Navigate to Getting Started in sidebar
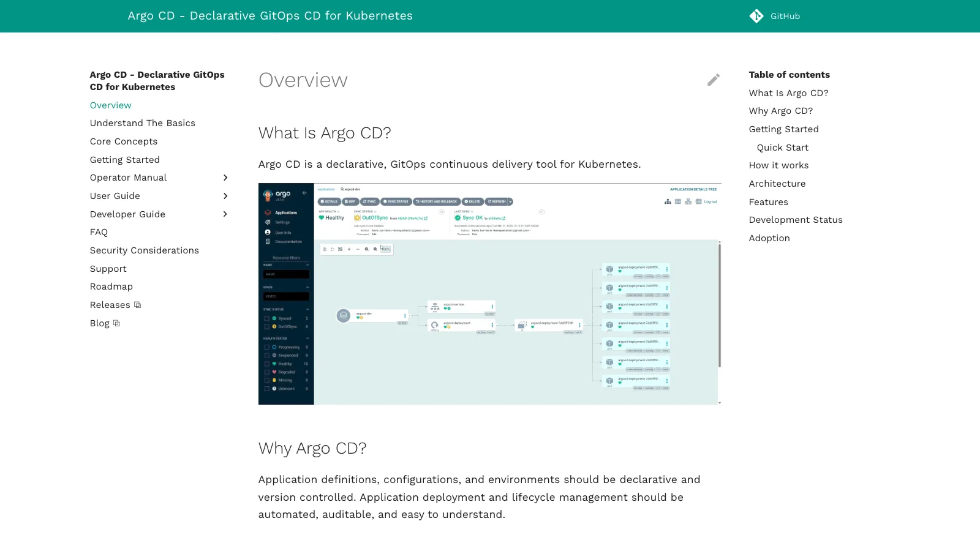 [125, 160]
